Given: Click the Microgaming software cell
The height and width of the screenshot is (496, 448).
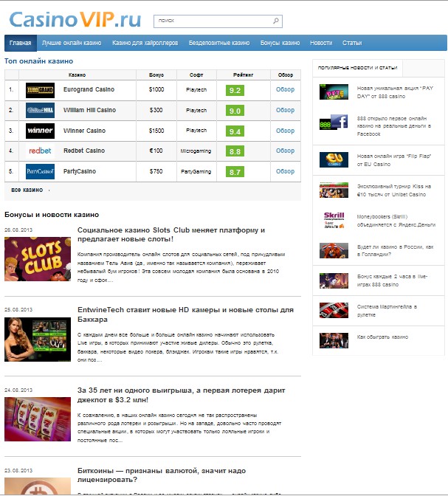Looking at the screenshot, I should click(196, 151).
